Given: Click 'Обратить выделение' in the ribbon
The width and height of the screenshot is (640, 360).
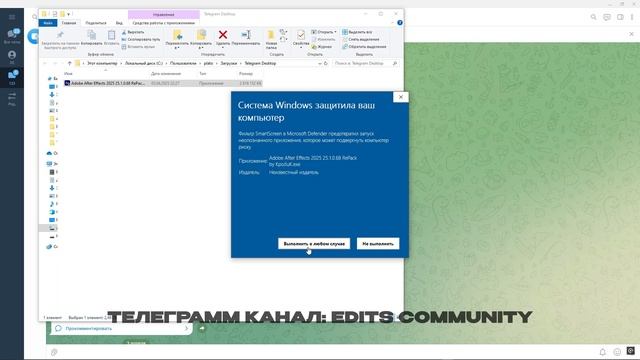Looking at the screenshot, I should coord(364,47).
